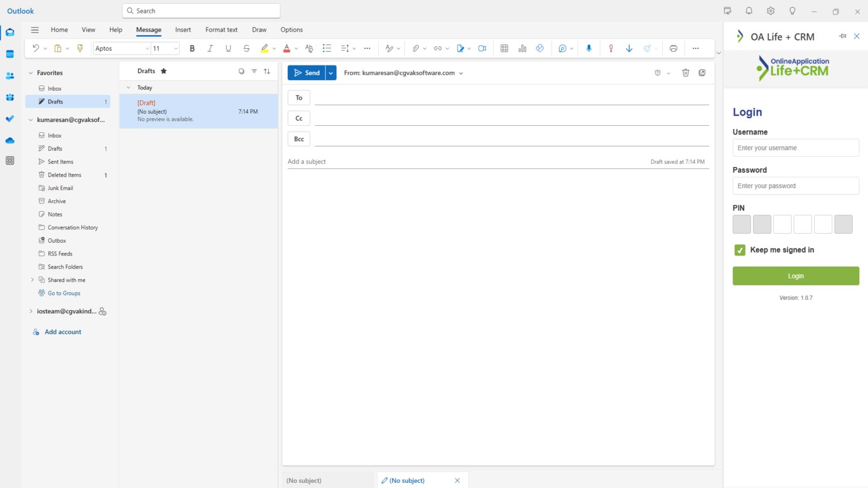Pop the draft out into a new window
The image size is (868, 488).
[702, 73]
